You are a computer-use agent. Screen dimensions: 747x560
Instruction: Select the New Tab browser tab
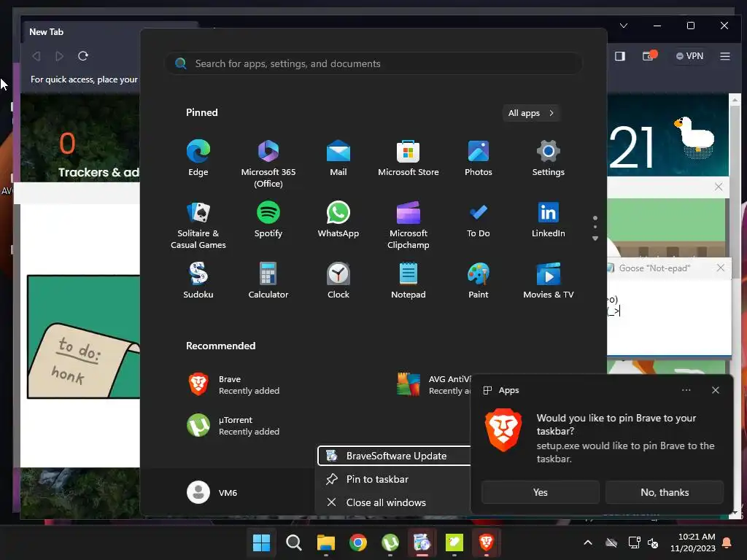(x=109, y=32)
